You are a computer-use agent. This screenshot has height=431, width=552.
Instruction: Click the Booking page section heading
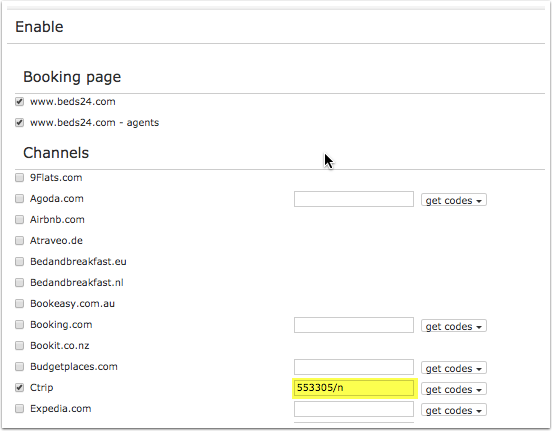72,77
